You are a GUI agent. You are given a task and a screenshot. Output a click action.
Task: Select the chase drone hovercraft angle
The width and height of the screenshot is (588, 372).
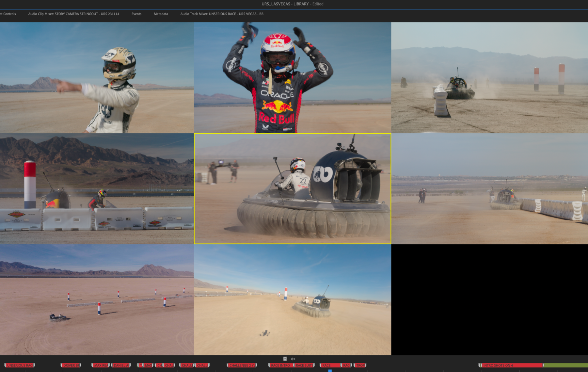[x=292, y=299]
